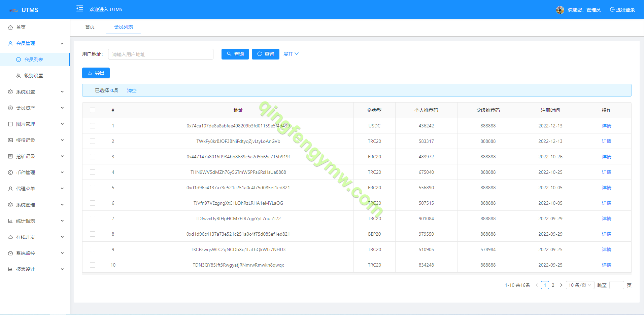Click the sidebar collapse menu icon
The image size is (644, 315).
point(80,9)
